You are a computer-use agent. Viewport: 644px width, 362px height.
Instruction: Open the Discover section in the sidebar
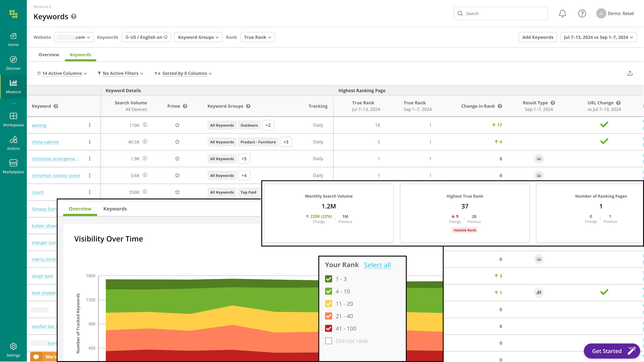(x=13, y=62)
